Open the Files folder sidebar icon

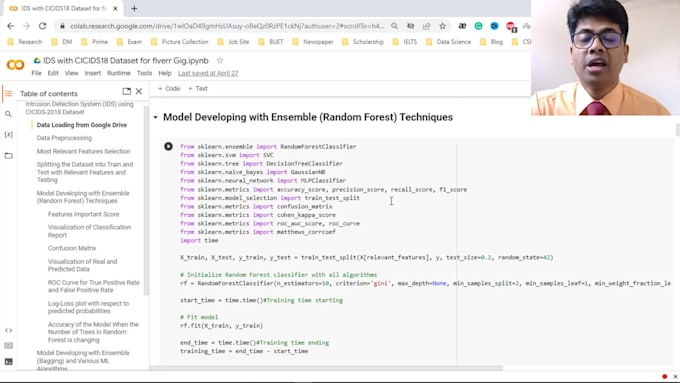[8, 155]
